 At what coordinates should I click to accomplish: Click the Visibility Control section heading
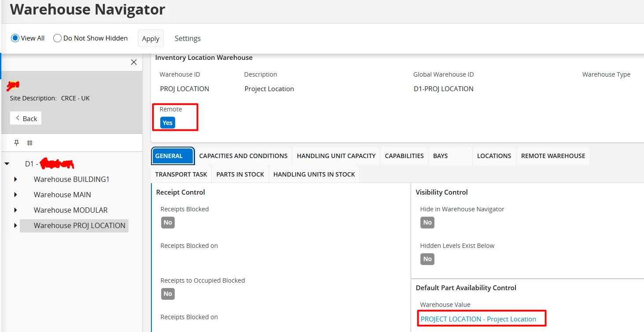pyautogui.click(x=442, y=192)
